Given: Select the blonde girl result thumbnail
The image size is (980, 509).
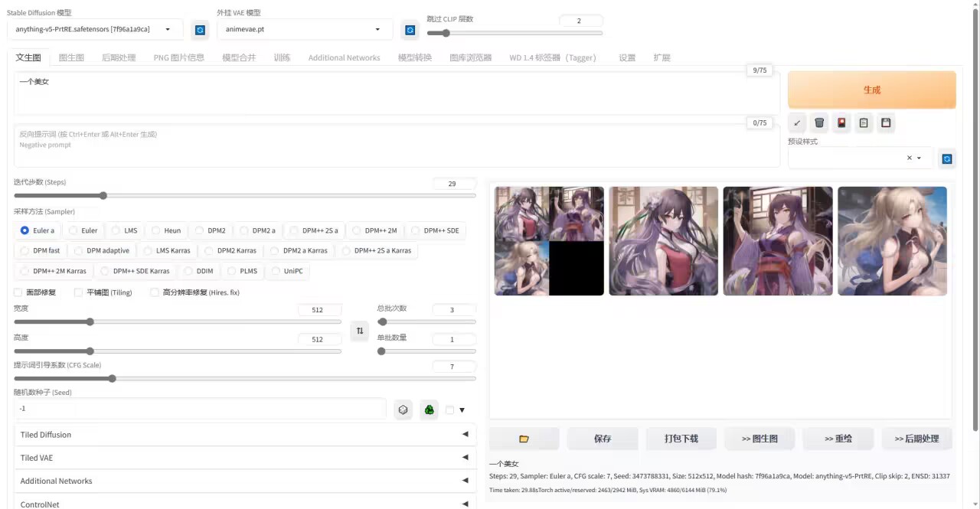Looking at the screenshot, I should pos(892,241).
